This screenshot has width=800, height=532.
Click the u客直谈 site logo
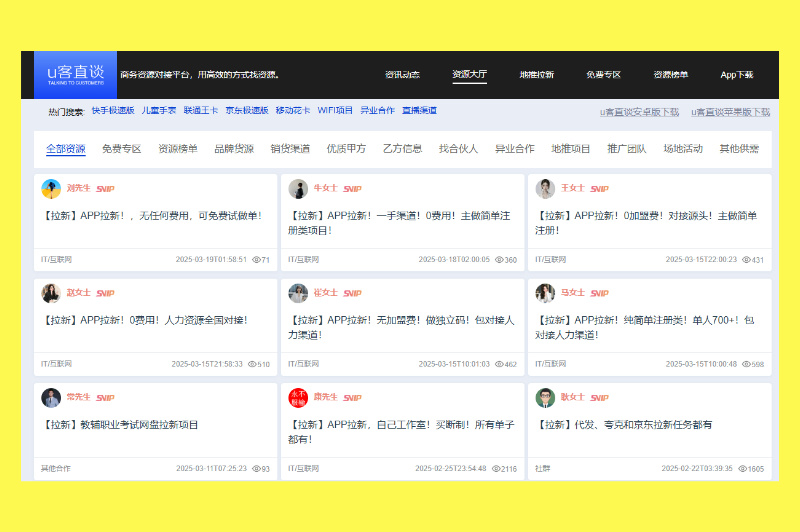coord(76,74)
